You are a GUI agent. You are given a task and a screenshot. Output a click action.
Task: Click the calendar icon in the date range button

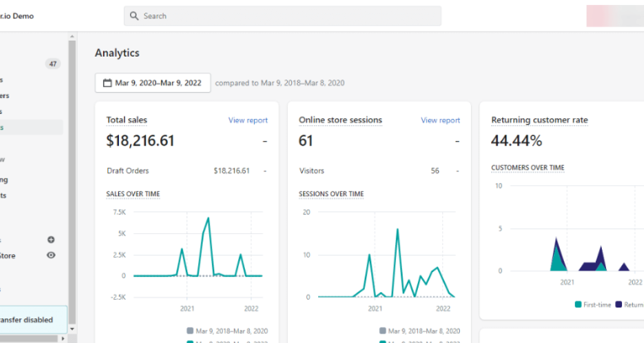coord(106,83)
